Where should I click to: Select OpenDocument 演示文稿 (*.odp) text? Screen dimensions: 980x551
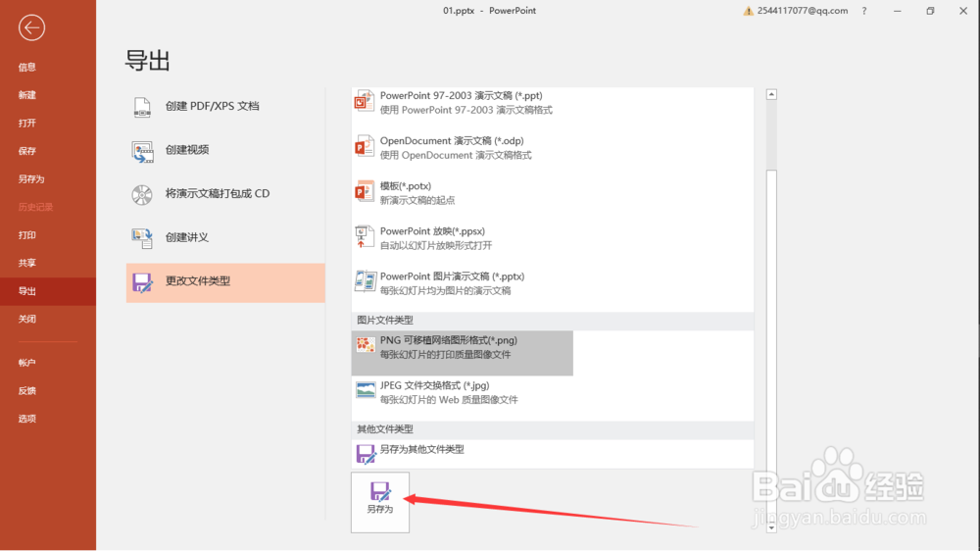pyautogui.click(x=452, y=141)
